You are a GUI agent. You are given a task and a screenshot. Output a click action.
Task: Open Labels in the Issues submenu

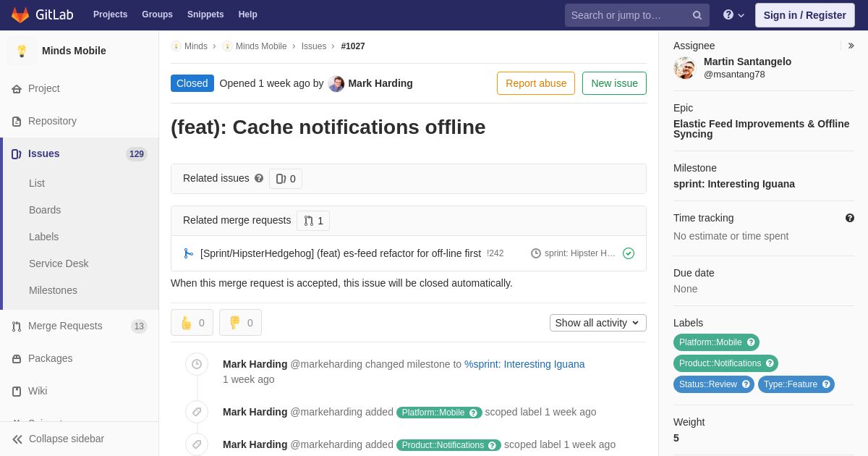pos(44,237)
